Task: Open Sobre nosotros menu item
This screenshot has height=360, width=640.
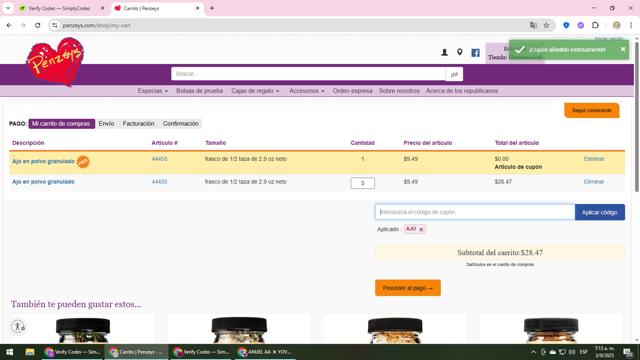Action: point(399,91)
